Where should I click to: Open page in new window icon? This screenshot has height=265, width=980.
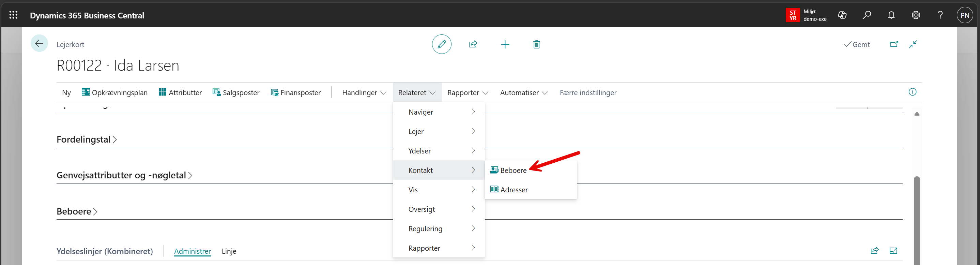[894, 45]
